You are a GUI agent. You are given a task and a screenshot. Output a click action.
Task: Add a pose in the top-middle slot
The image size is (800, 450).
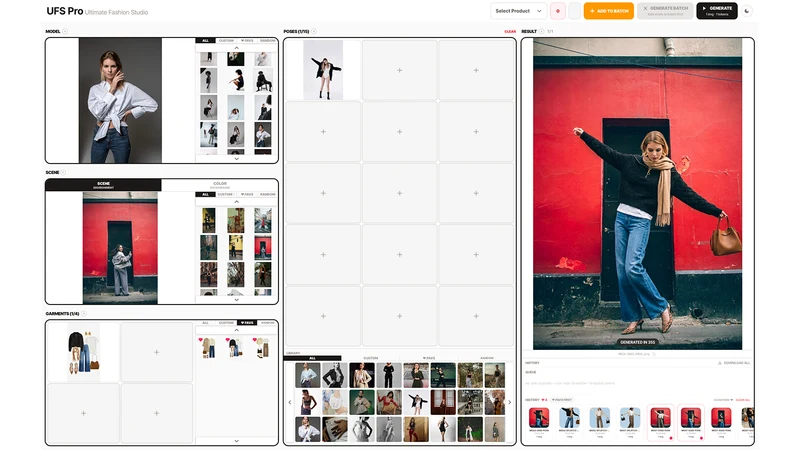click(x=399, y=70)
